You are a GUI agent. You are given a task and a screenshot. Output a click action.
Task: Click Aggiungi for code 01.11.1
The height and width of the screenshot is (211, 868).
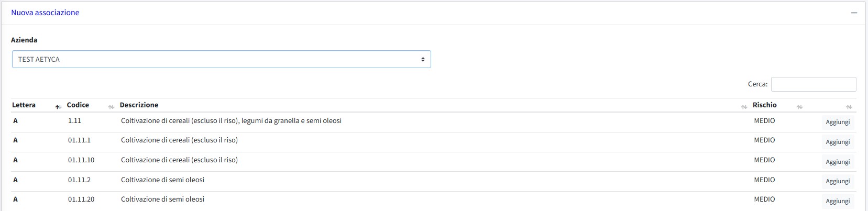838,142
